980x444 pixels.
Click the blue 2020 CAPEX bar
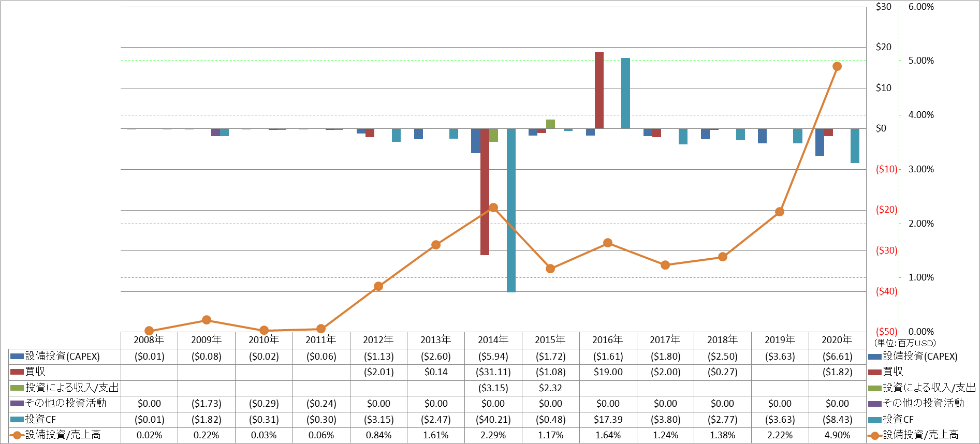[x=820, y=142]
